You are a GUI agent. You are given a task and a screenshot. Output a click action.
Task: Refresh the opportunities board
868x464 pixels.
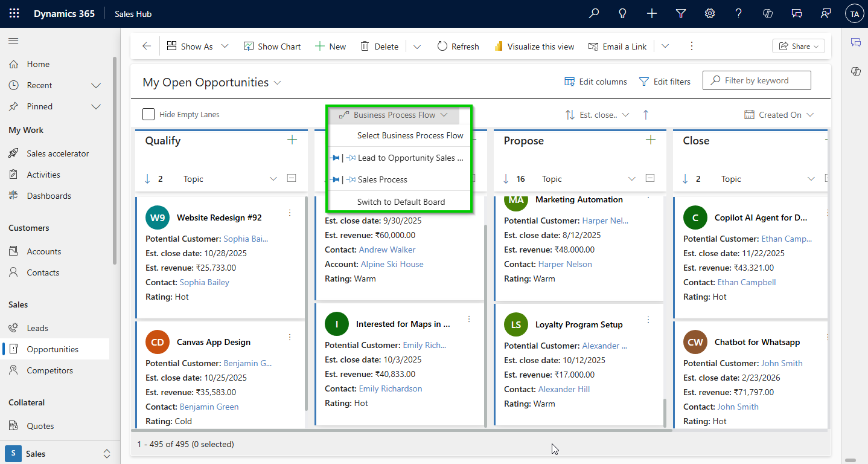click(x=458, y=46)
